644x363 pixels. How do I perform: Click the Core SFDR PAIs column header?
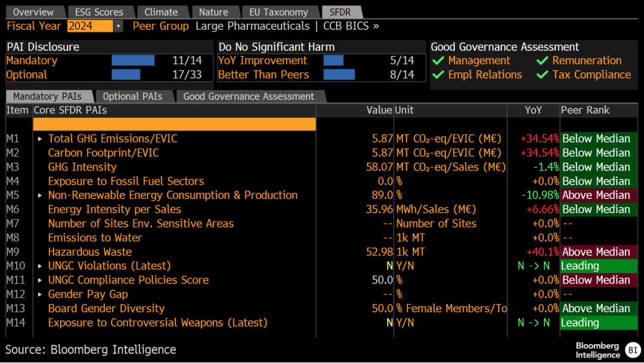[70, 110]
